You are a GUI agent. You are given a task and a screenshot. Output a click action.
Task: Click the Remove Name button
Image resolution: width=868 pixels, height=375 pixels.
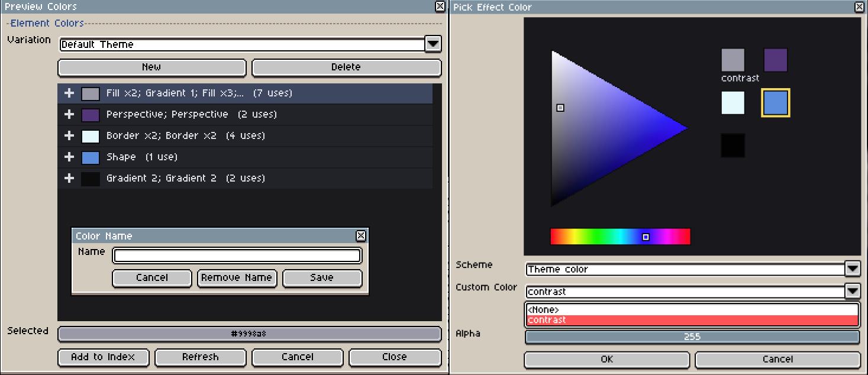pos(237,278)
